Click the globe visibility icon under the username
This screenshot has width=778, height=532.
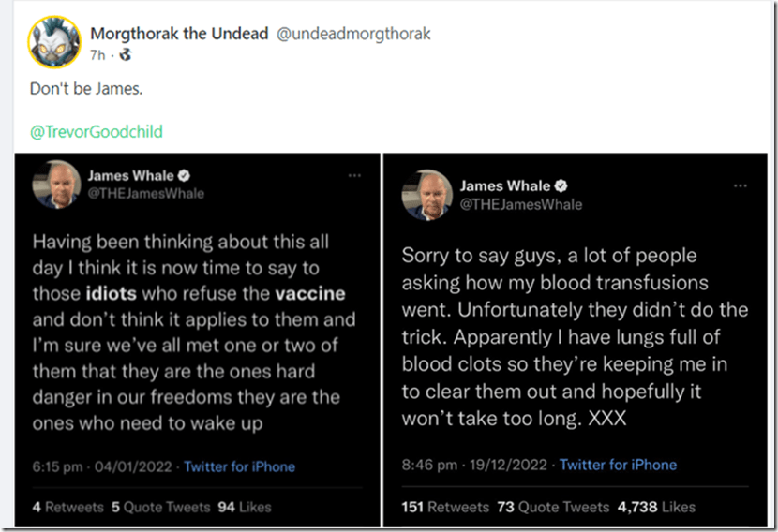tap(126, 55)
